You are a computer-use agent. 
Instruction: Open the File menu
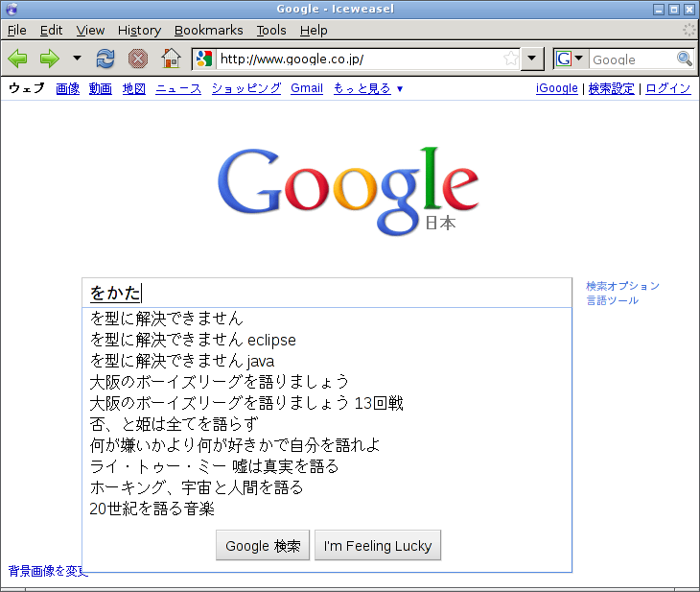pyautogui.click(x=17, y=31)
